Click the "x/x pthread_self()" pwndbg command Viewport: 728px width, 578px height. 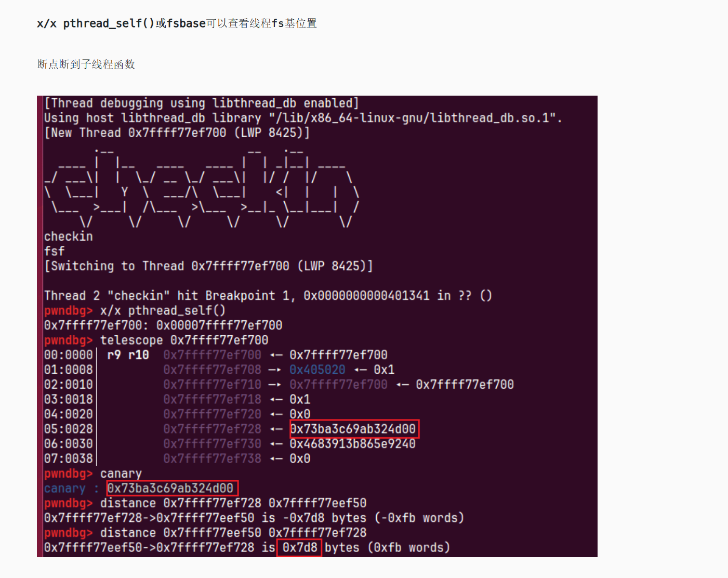[163, 310]
